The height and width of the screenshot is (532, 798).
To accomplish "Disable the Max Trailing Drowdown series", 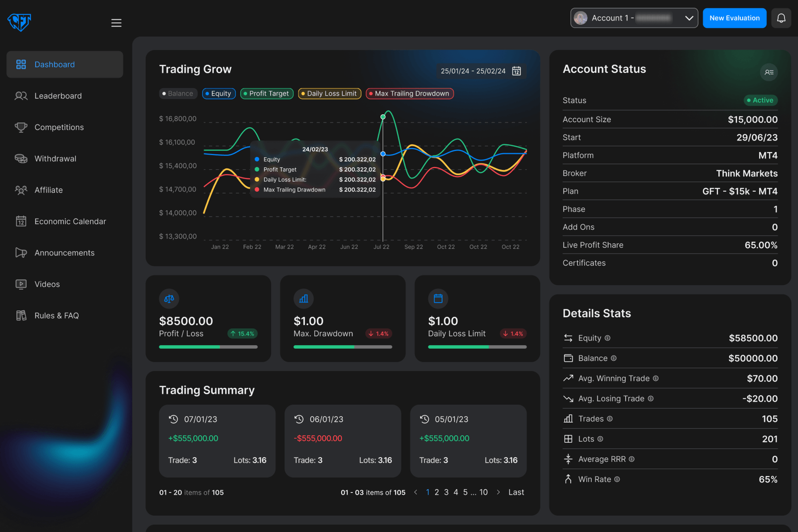I will pos(409,93).
